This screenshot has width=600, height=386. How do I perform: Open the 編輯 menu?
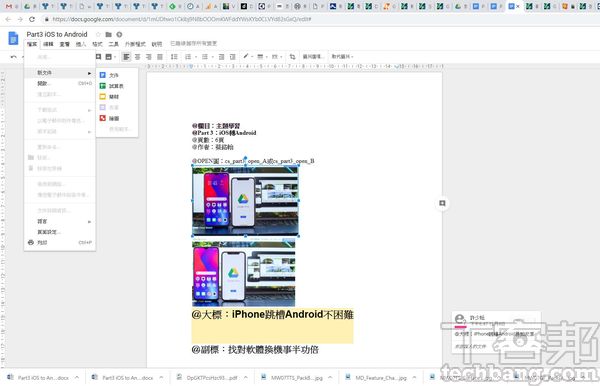click(x=48, y=44)
